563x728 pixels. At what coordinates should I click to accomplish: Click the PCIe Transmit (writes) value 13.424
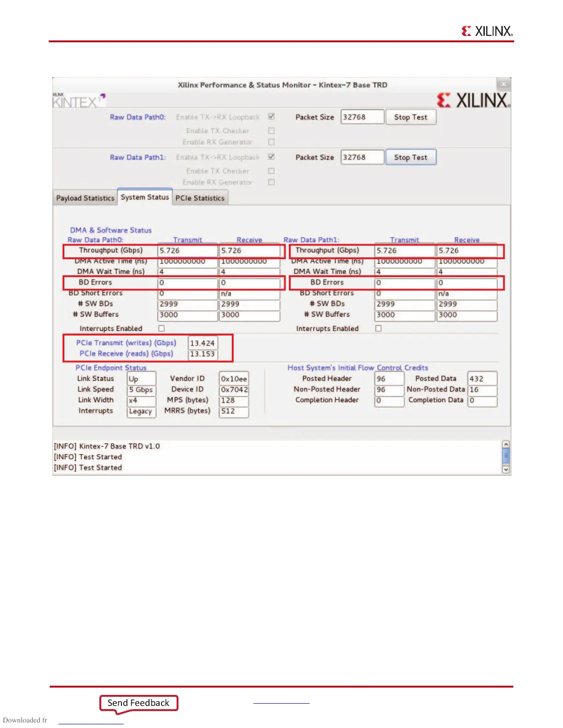click(203, 343)
